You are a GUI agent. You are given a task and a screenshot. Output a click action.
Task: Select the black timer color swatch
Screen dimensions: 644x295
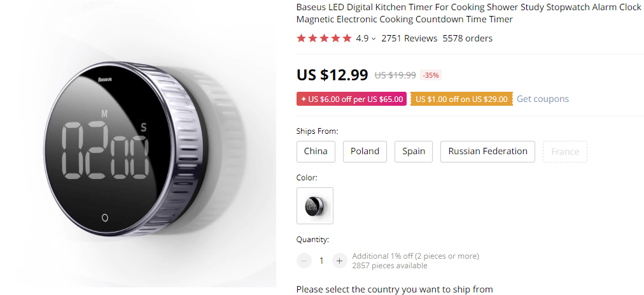(315, 206)
